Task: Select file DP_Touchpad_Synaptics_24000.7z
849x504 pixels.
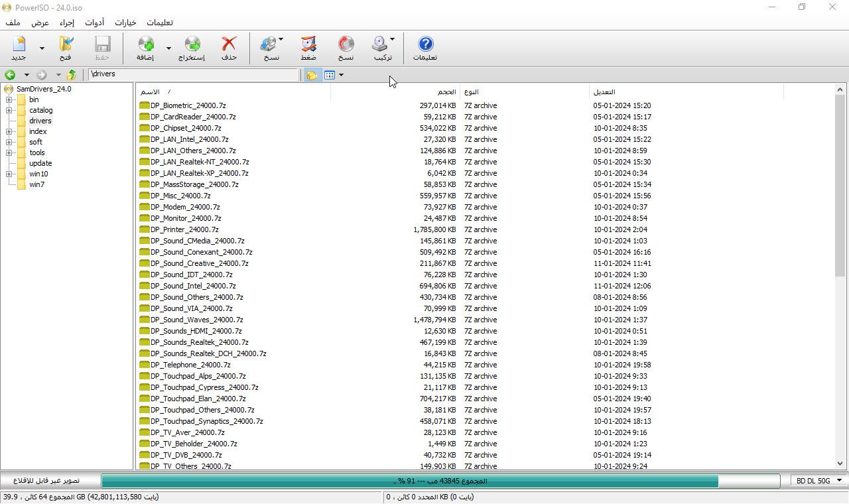Action: (206, 421)
